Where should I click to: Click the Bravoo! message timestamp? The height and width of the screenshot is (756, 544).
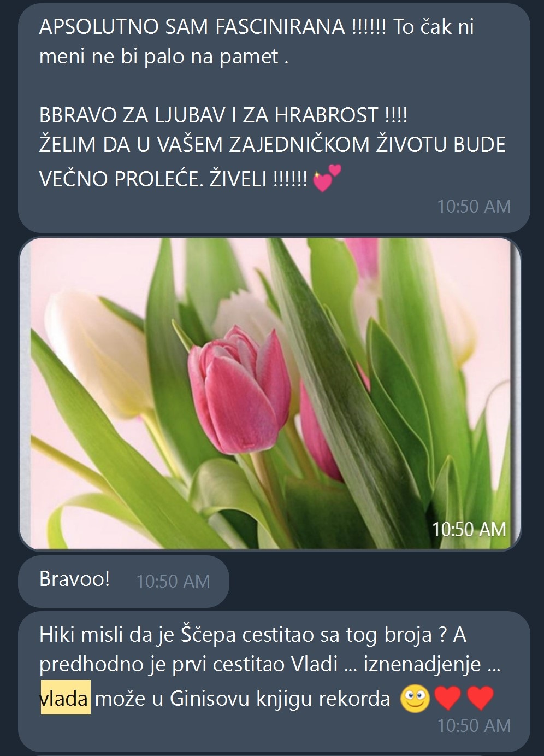tap(173, 581)
